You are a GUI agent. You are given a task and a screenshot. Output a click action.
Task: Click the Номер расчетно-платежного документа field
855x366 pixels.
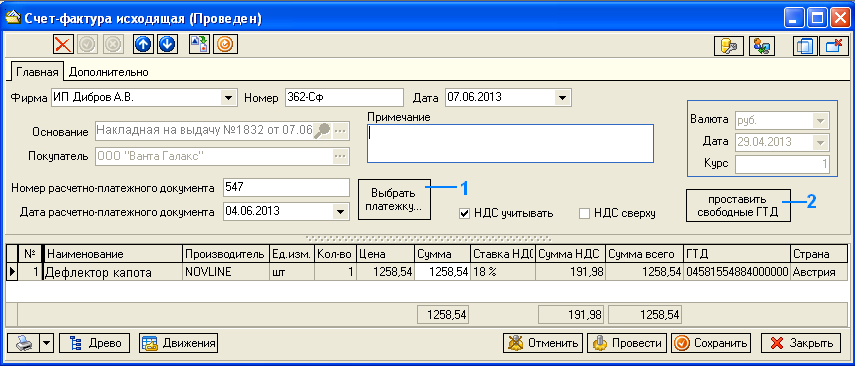point(286,187)
